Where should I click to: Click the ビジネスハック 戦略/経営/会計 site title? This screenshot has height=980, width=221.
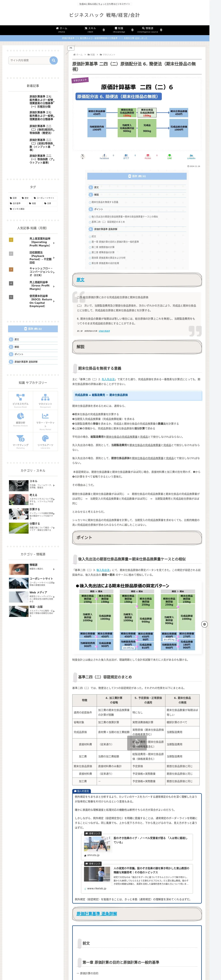pyautogui.click(x=104, y=15)
